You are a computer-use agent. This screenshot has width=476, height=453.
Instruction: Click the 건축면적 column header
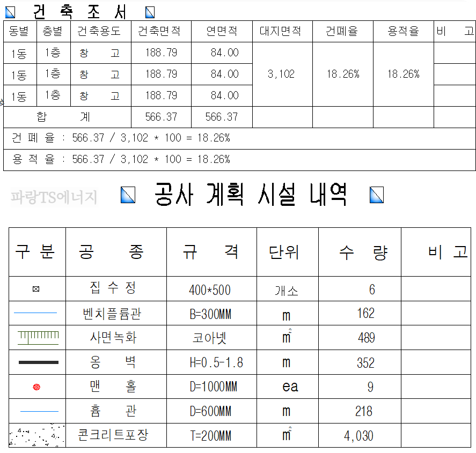(159, 31)
